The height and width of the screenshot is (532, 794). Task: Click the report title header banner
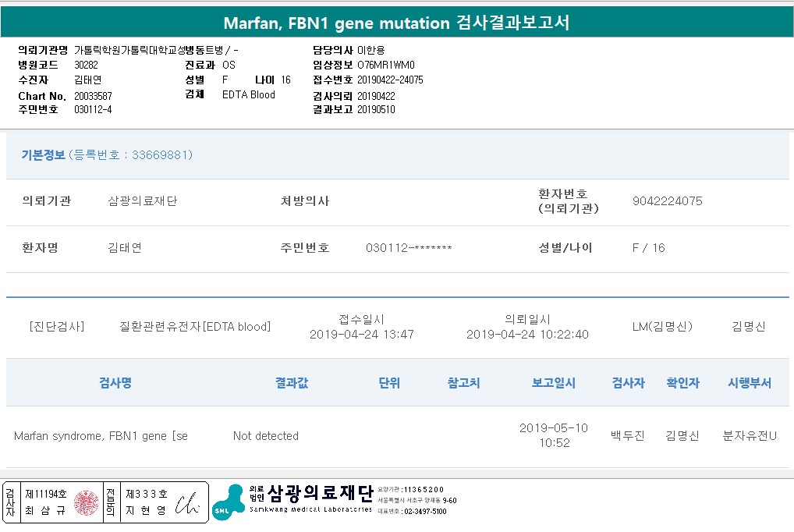tap(397, 22)
